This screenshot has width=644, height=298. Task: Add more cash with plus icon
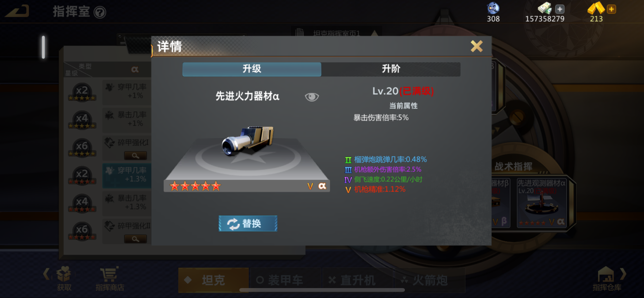coord(560,9)
